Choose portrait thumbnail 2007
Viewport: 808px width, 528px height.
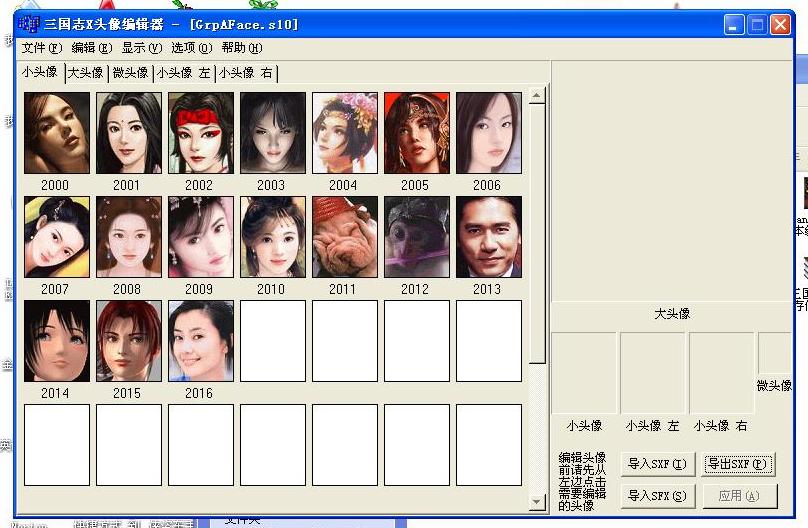pyautogui.click(x=56, y=237)
